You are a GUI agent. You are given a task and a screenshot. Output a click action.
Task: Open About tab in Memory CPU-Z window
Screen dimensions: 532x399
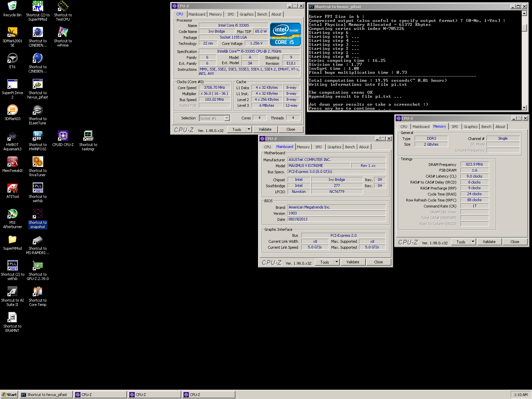(x=500, y=127)
